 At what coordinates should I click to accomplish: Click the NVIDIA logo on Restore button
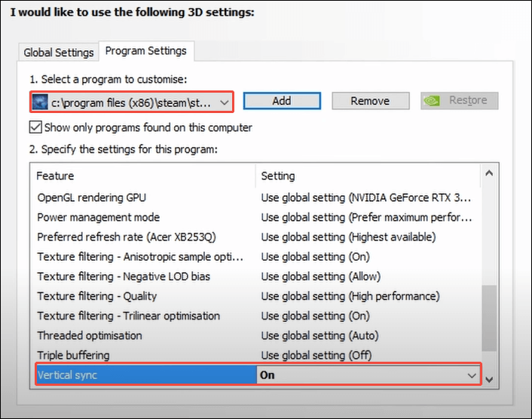click(433, 101)
